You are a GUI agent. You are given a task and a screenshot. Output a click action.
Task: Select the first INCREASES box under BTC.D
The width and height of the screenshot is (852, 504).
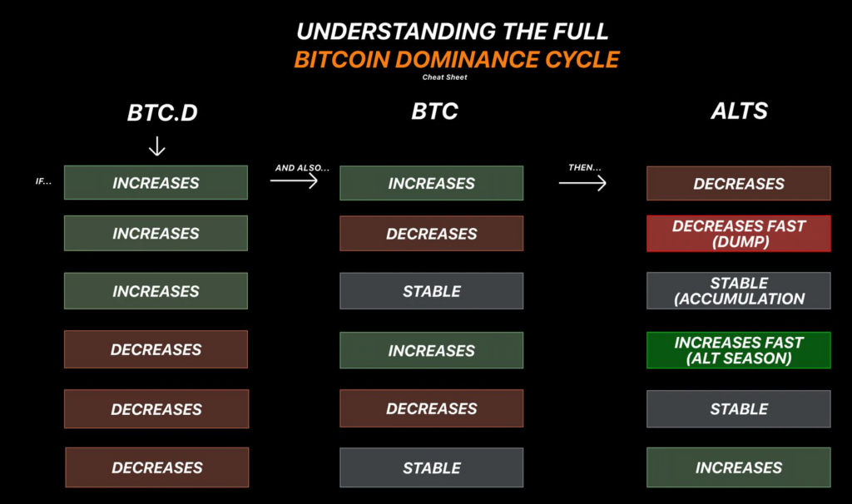156,182
